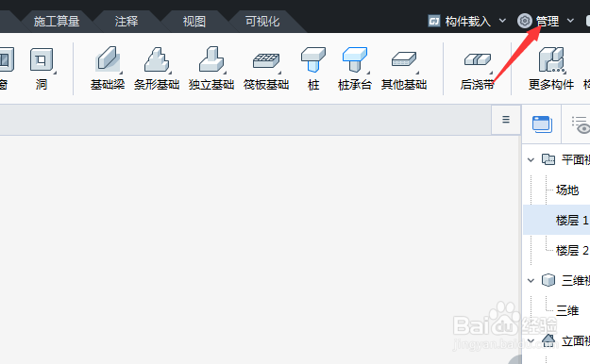Select the 桩 pile tool

[x=313, y=68]
